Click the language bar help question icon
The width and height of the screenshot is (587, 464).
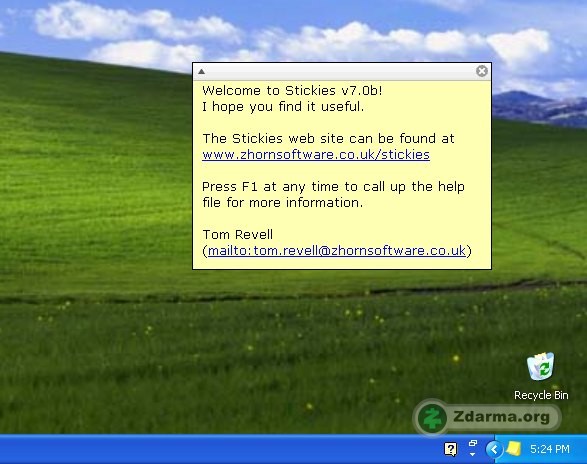click(451, 449)
